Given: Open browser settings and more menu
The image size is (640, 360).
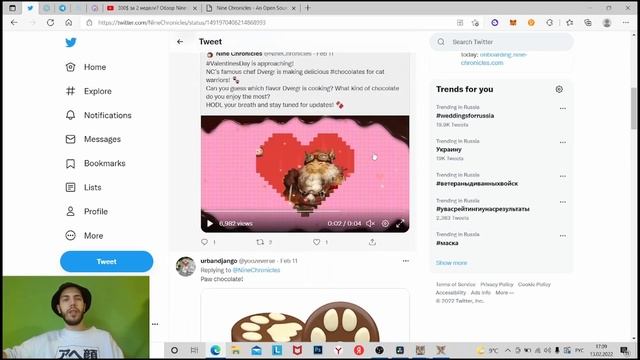Looking at the screenshot, I should [x=626, y=22].
